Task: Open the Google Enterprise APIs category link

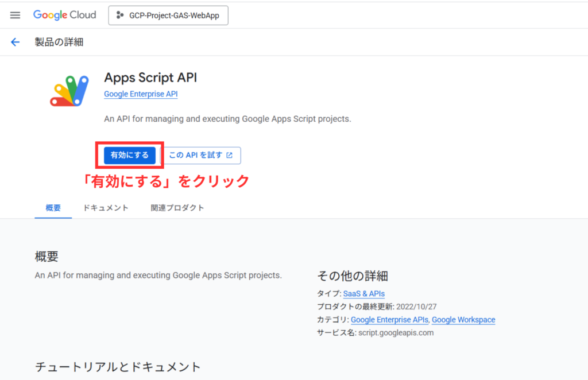Action: (x=389, y=320)
